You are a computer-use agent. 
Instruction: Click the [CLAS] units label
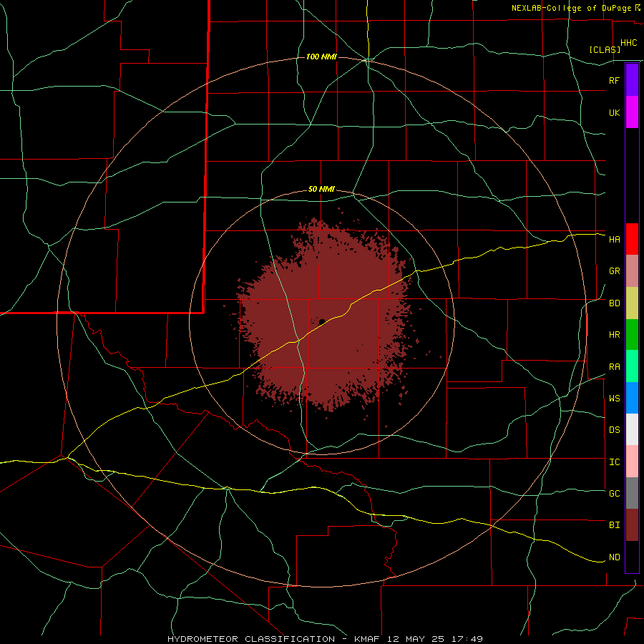tap(605, 49)
